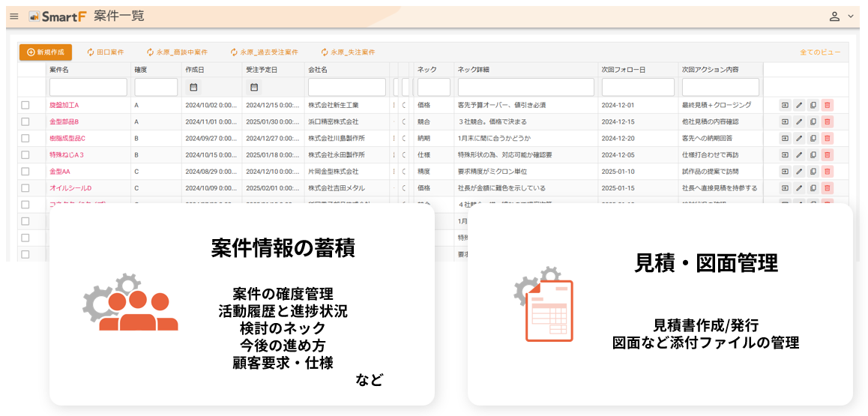Screen dimensions: 868x416
Task: Tick the checkbox for 旋盤加工A
Action: (25, 105)
